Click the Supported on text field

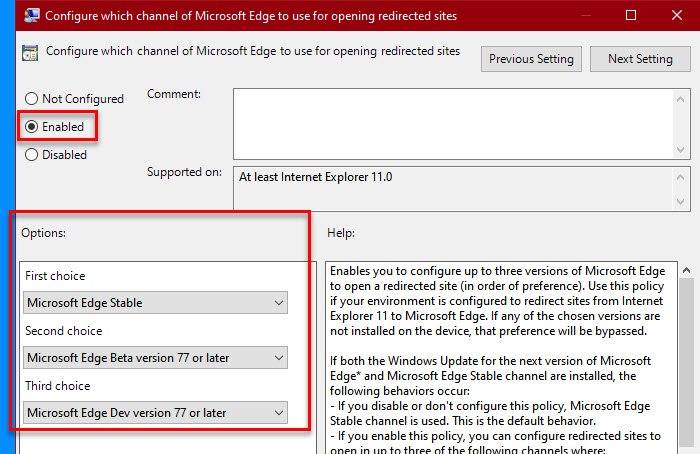(450, 188)
